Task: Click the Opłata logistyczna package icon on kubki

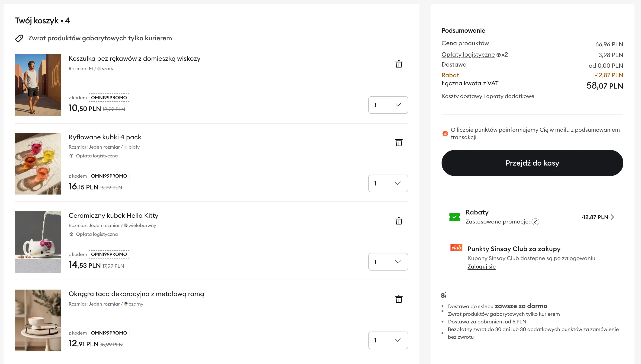Action: [x=71, y=156]
